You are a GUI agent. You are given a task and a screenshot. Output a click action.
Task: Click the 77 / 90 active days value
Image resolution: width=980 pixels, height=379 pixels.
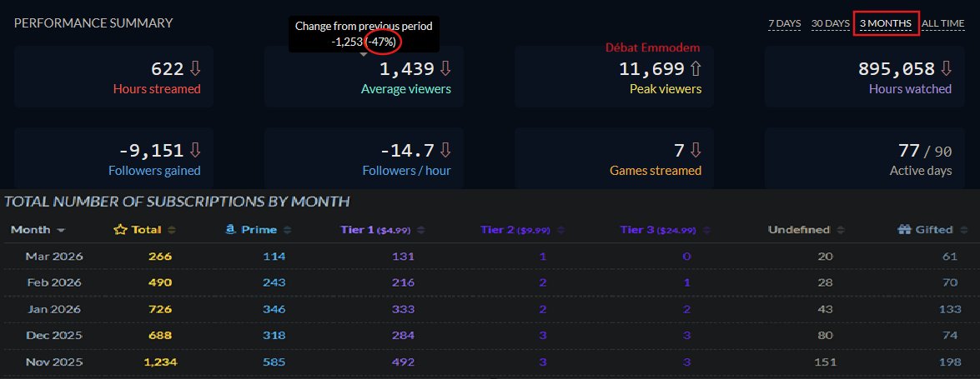(x=925, y=151)
